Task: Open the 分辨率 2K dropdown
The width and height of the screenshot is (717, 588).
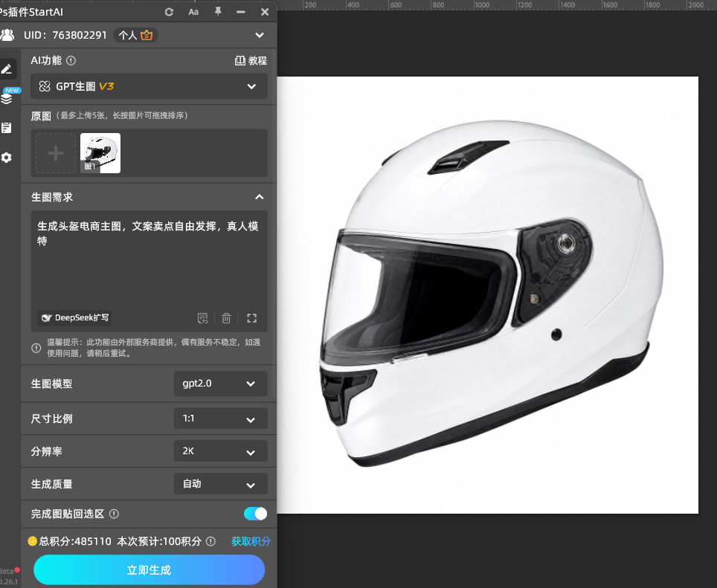Action: 220,451
